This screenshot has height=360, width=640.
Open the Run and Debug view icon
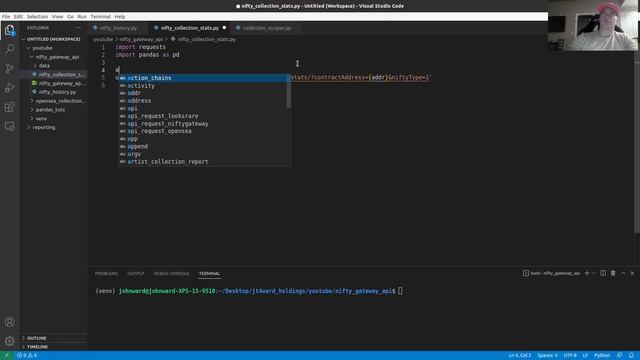tap(9, 88)
